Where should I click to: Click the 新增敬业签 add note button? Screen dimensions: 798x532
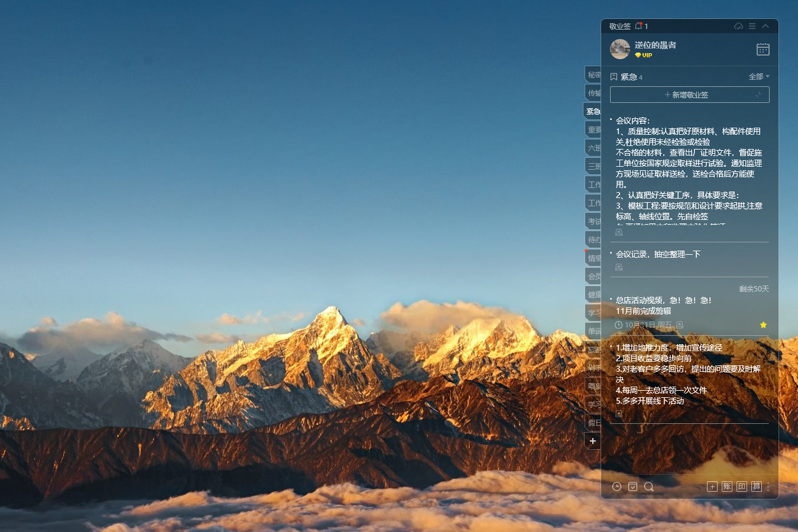click(689, 95)
